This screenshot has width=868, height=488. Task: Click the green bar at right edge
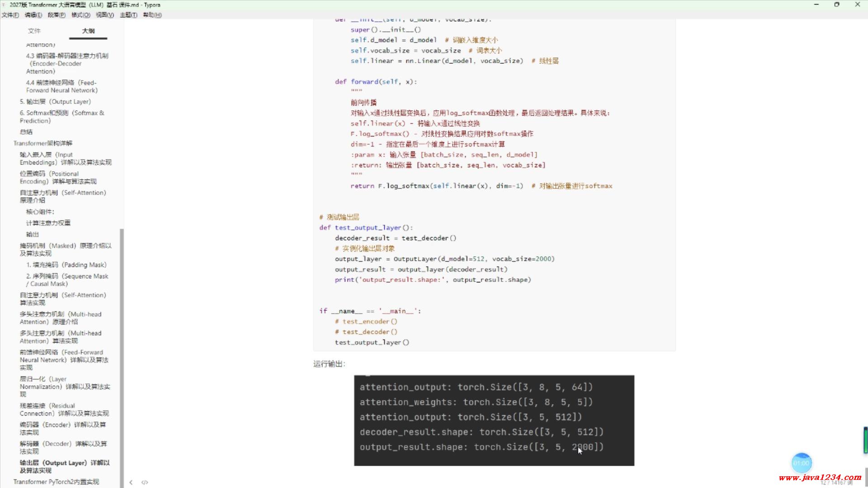[x=865, y=440]
